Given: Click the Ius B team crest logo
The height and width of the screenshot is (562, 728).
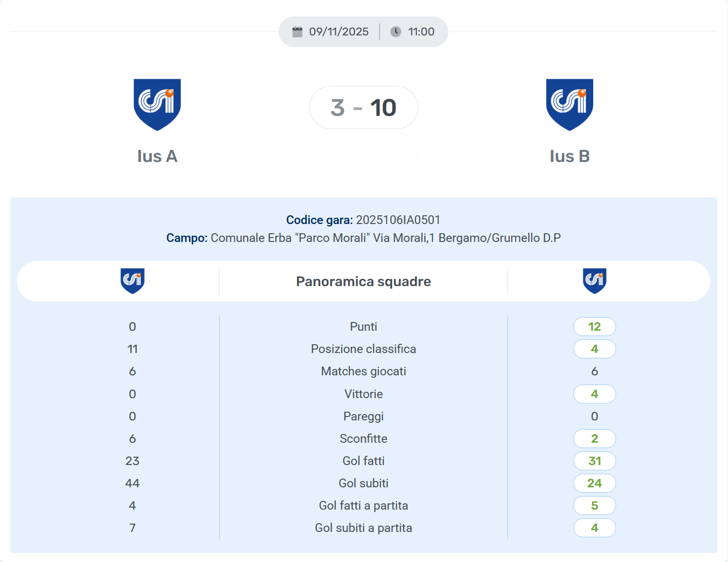Looking at the screenshot, I should pos(570,104).
